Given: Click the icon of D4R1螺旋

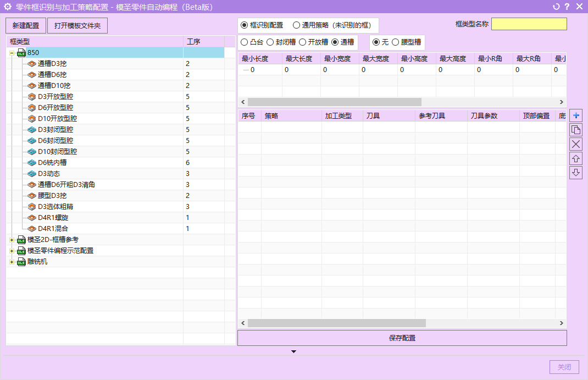Looking at the screenshot, I should 32,218.
